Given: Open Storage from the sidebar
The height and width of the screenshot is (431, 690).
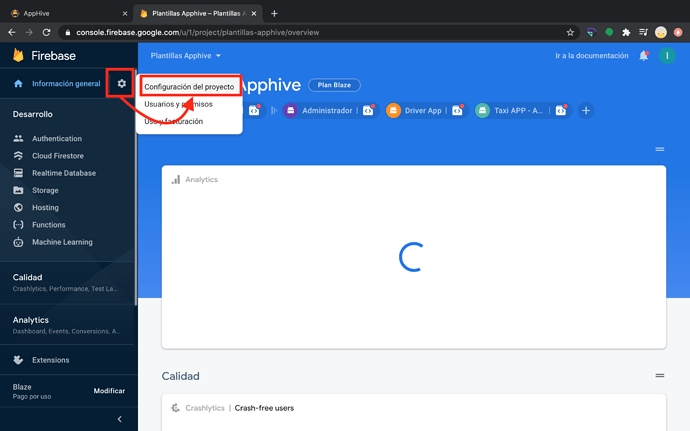Looking at the screenshot, I should click(x=45, y=190).
